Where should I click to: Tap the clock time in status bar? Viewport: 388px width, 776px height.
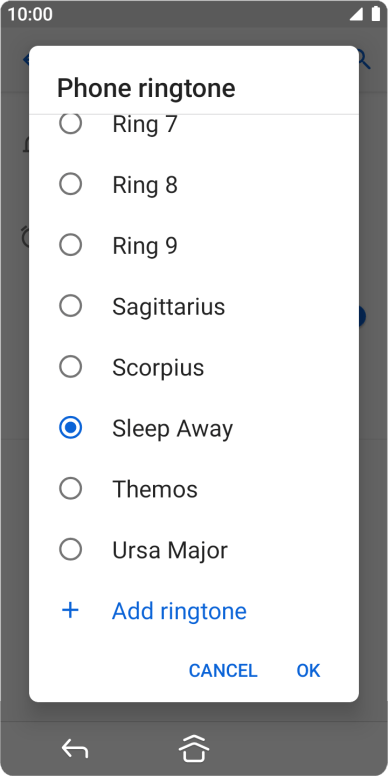(x=30, y=14)
